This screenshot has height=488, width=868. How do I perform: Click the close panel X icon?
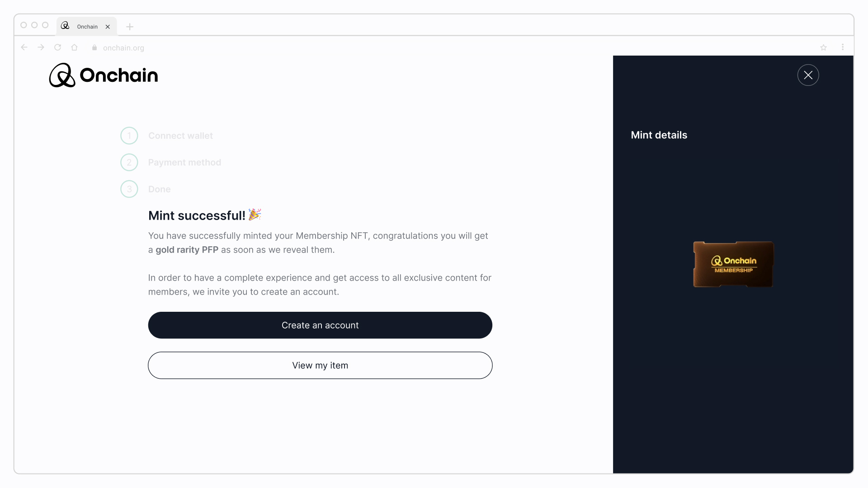point(808,75)
